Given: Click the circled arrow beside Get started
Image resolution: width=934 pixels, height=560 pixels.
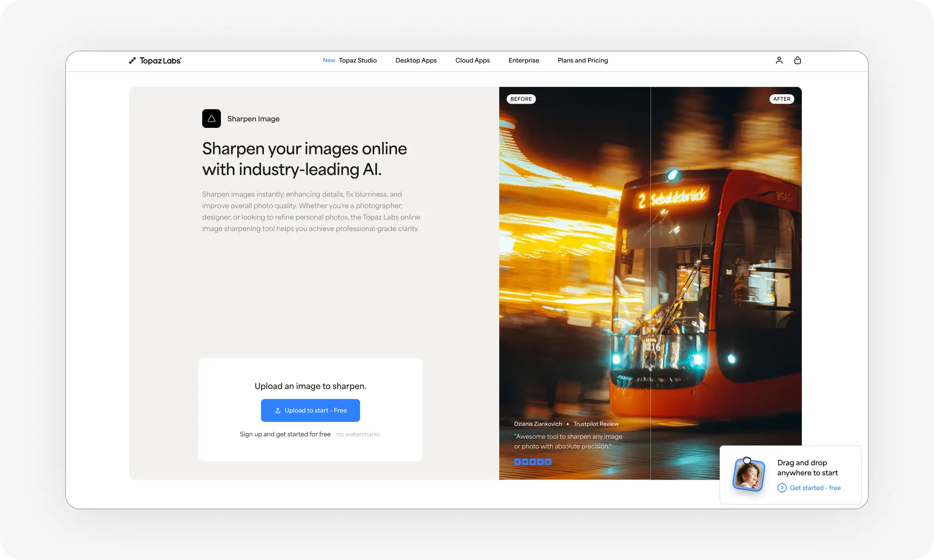Looking at the screenshot, I should [x=782, y=488].
